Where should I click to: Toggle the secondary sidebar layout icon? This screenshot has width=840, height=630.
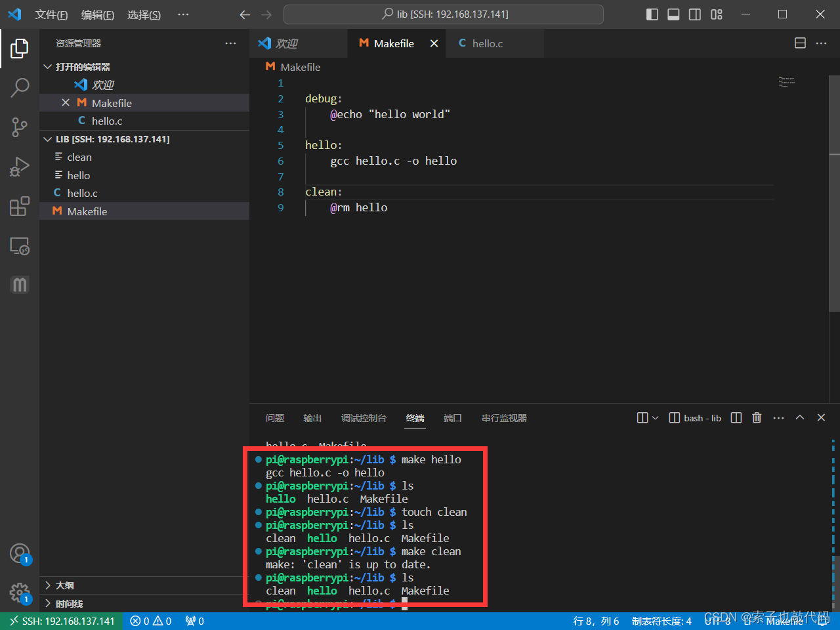694,14
